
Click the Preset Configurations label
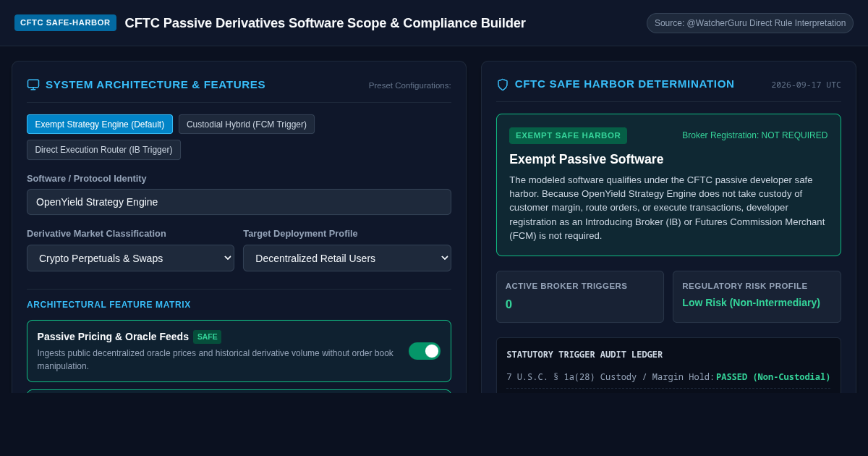(x=409, y=85)
